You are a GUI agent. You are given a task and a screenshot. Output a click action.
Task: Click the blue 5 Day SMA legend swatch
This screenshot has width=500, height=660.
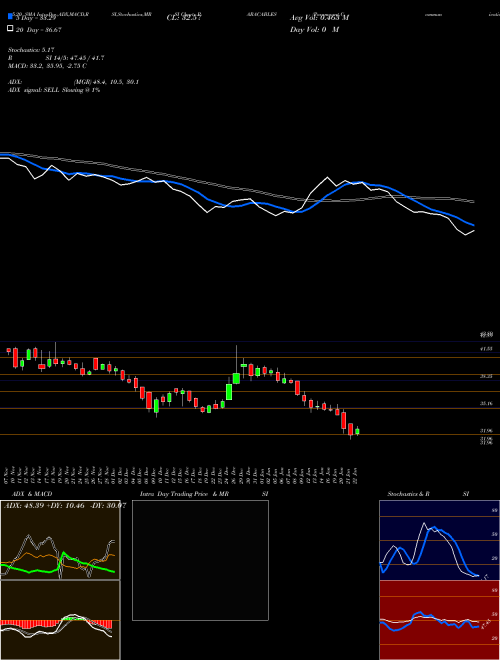tap(11, 17)
